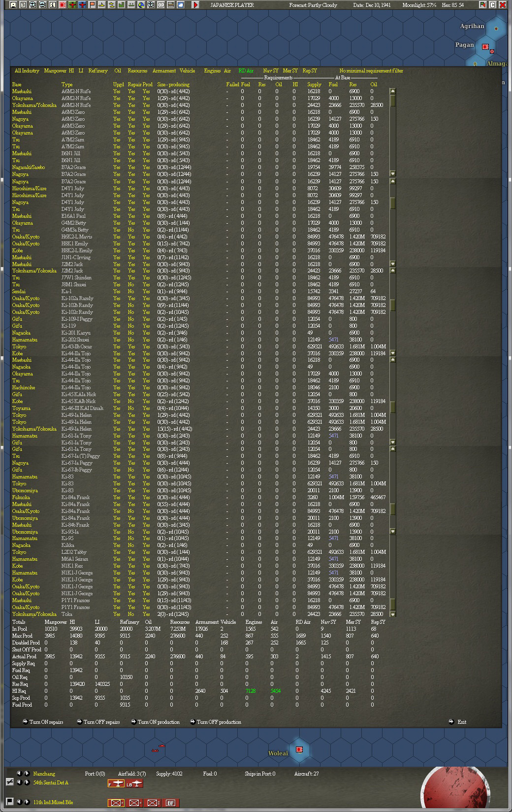Viewport: 512px width, 812px height.
Task: Click the orange flag toolbar icon
Action: coord(92,5)
